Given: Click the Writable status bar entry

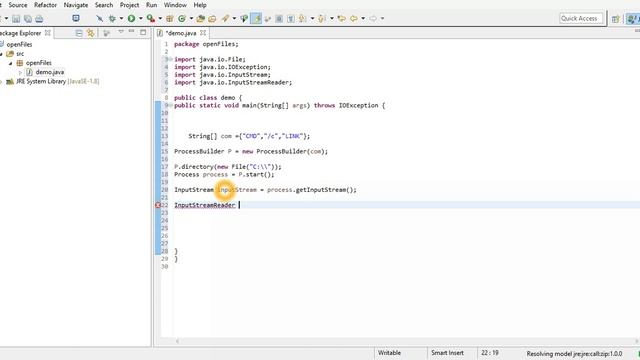Looking at the screenshot, I should pyautogui.click(x=389, y=353).
